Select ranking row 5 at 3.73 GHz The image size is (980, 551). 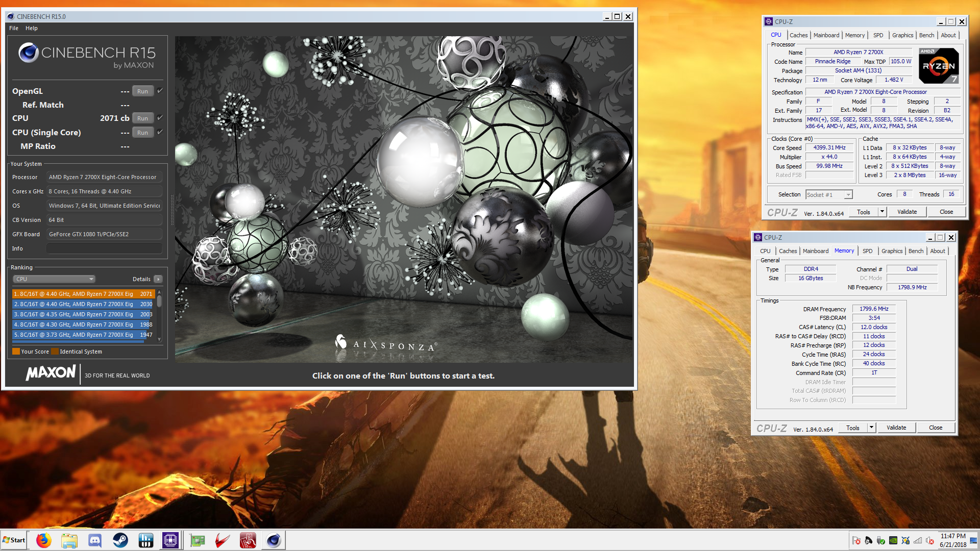(83, 335)
